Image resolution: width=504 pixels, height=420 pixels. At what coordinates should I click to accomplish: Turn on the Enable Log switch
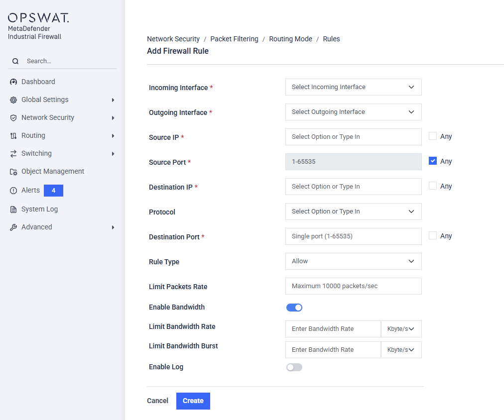(294, 367)
